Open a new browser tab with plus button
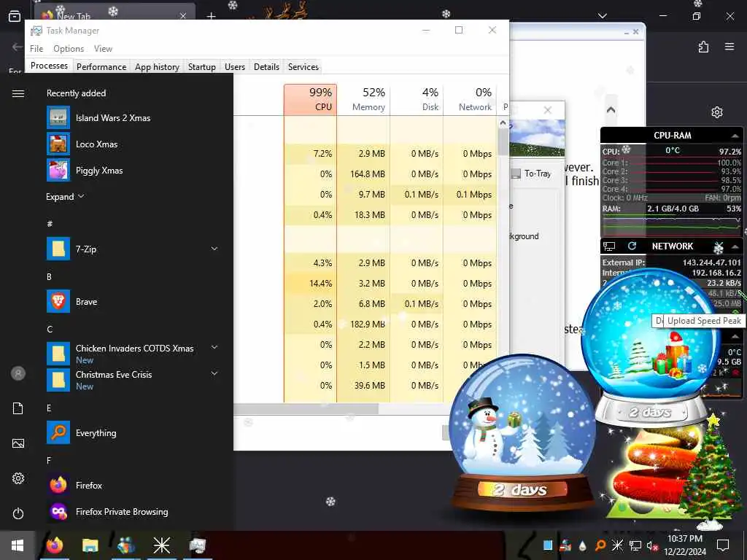 coord(211,16)
